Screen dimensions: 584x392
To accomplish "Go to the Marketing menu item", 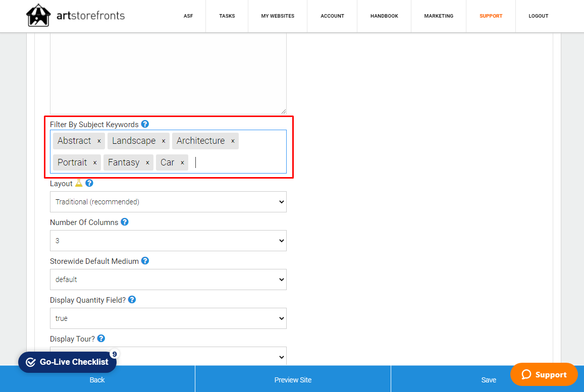I will click(439, 16).
